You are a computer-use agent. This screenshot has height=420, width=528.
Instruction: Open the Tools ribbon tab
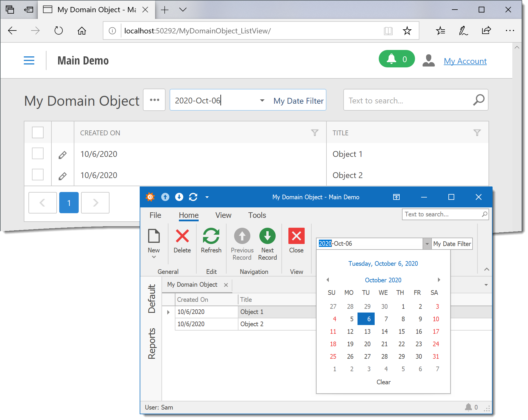[257, 215]
